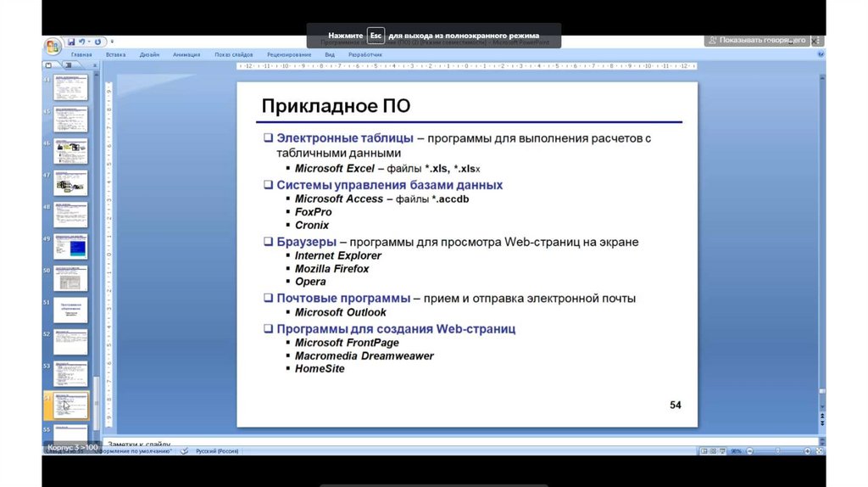Click the PowerPoint ribbon help icon
The image size is (868, 487).
click(x=821, y=54)
